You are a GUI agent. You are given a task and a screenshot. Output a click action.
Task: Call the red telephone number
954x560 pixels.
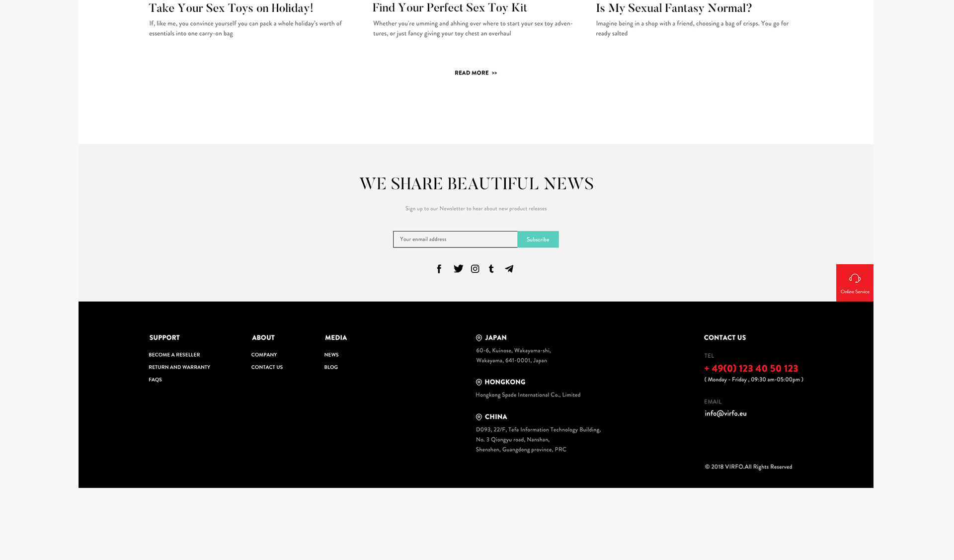pos(751,369)
